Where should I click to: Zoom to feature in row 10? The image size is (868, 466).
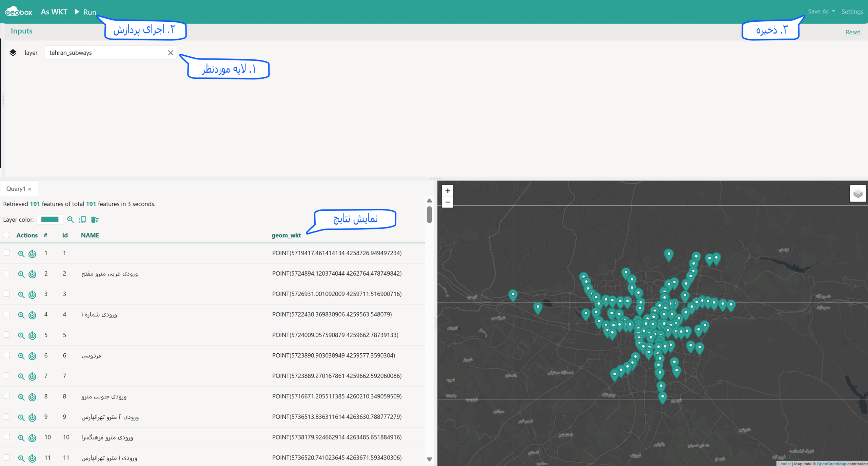[21, 437]
